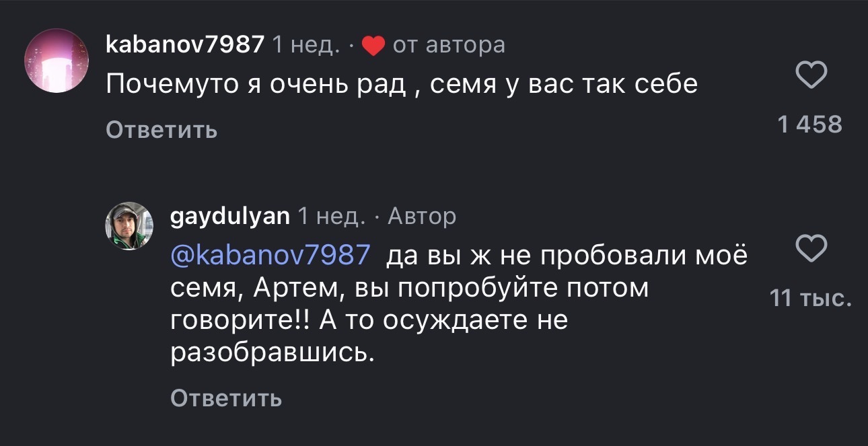The width and height of the screenshot is (868, 446).
Task: View the 11 тыс. likes count
Action: (811, 297)
